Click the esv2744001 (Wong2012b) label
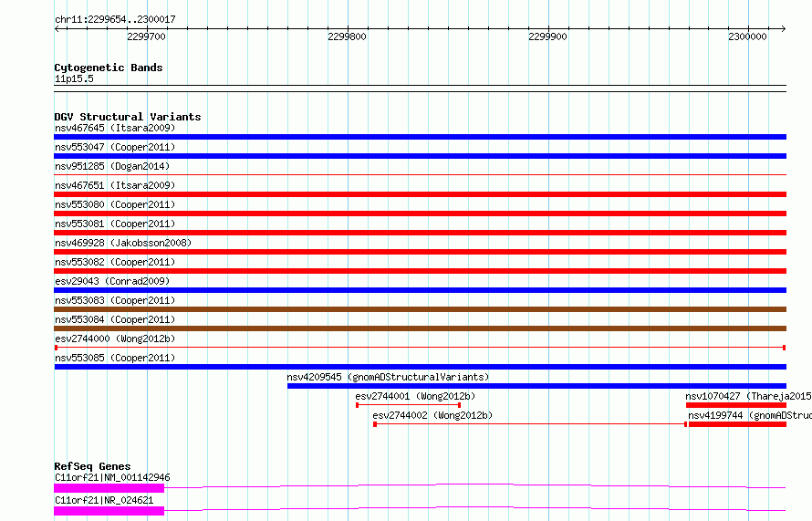 coord(415,396)
